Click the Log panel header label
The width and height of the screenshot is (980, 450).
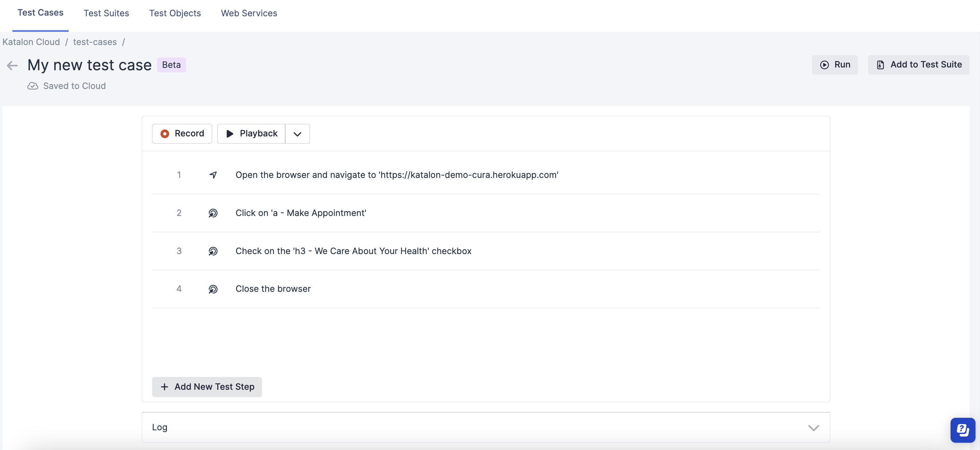[x=160, y=427]
